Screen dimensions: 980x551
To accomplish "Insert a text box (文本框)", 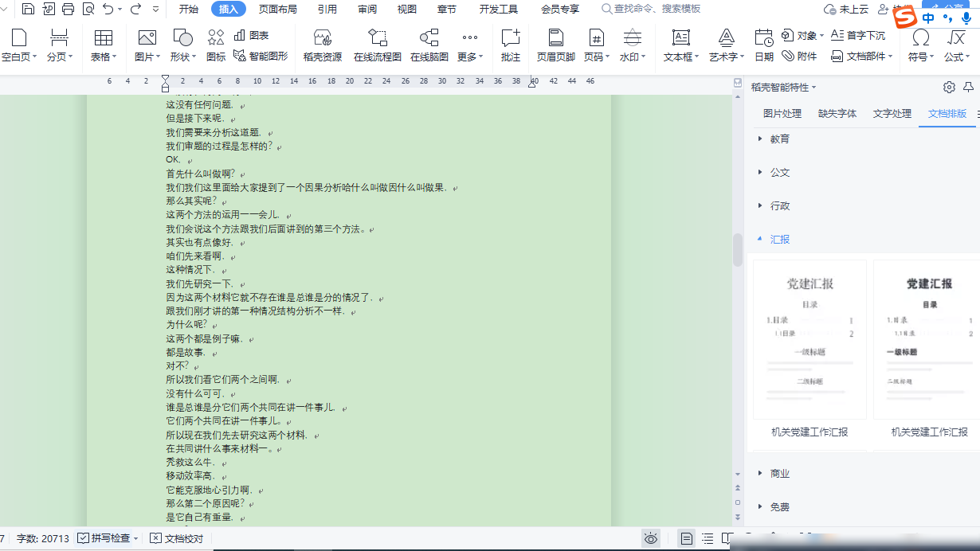I will (681, 45).
